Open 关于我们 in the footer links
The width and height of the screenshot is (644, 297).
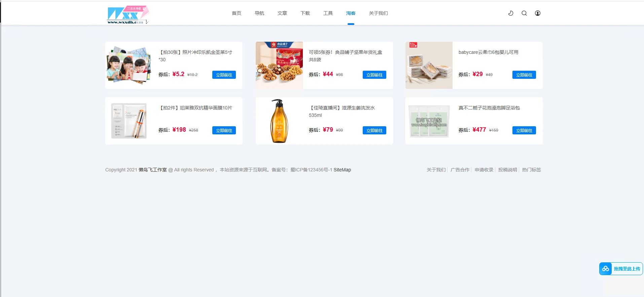pyautogui.click(x=436, y=170)
